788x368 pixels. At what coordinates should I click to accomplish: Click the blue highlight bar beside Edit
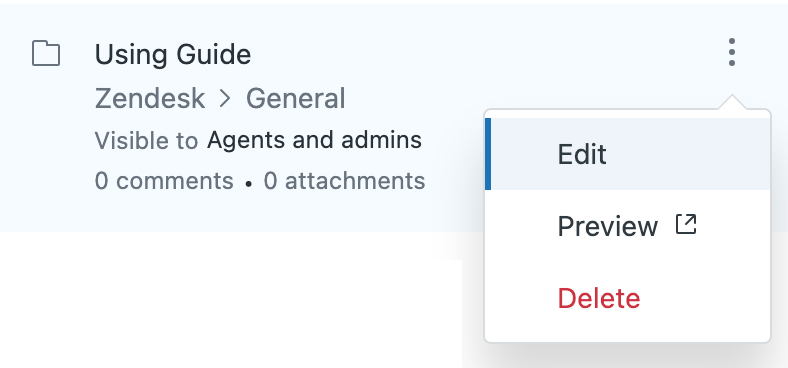(488, 154)
